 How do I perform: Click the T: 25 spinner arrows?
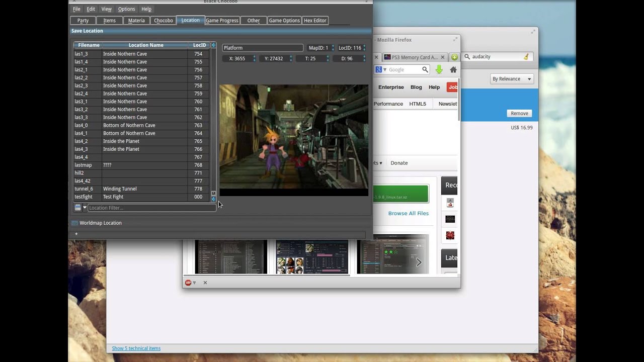[328, 58]
